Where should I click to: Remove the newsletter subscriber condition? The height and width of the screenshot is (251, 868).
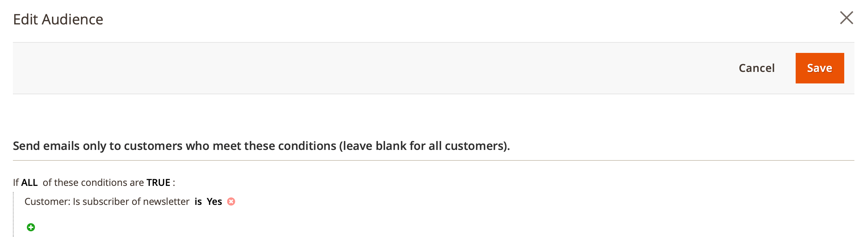pos(231,202)
